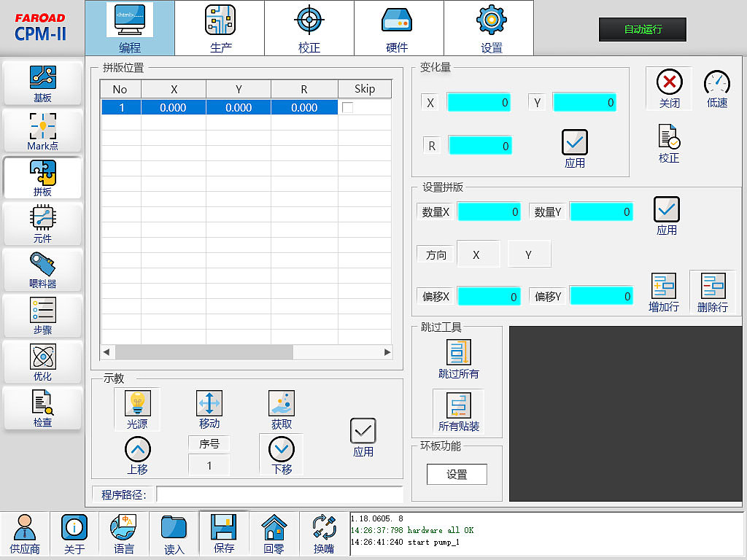The image size is (747, 560).
Task: Open the 步骤 steps sidebar page
Action: coord(42,316)
